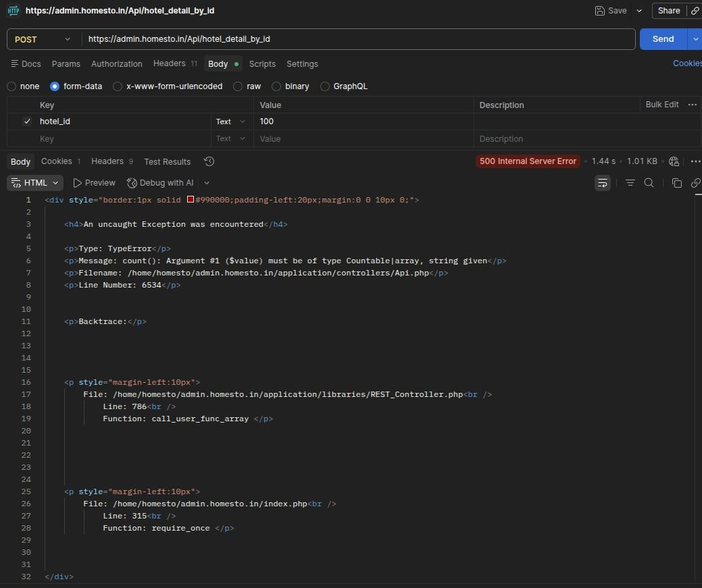Select the raw body type radio button
The height and width of the screenshot is (588, 702).
238,86
